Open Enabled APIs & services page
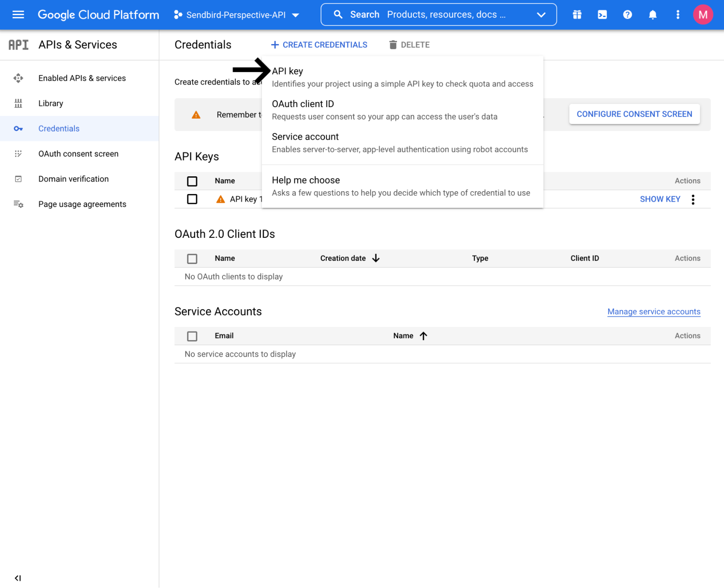The height and width of the screenshot is (588, 724). (x=82, y=78)
